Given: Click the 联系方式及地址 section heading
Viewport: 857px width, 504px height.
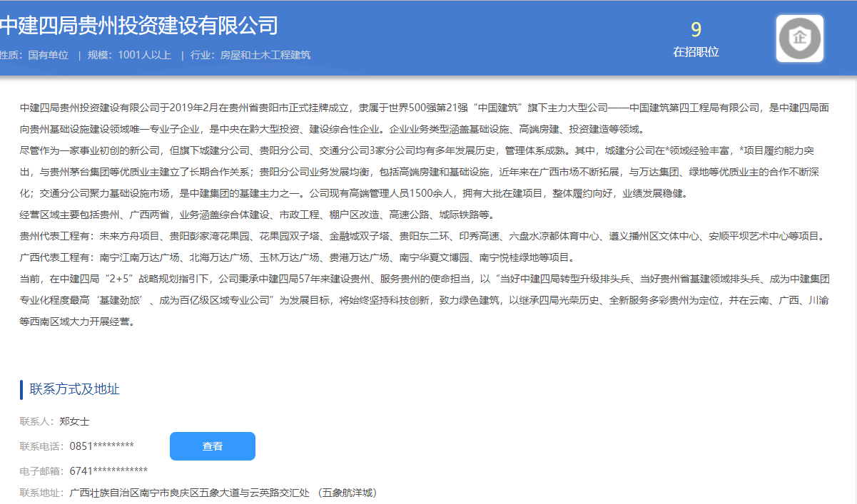Looking at the screenshot, I should pyautogui.click(x=75, y=389).
